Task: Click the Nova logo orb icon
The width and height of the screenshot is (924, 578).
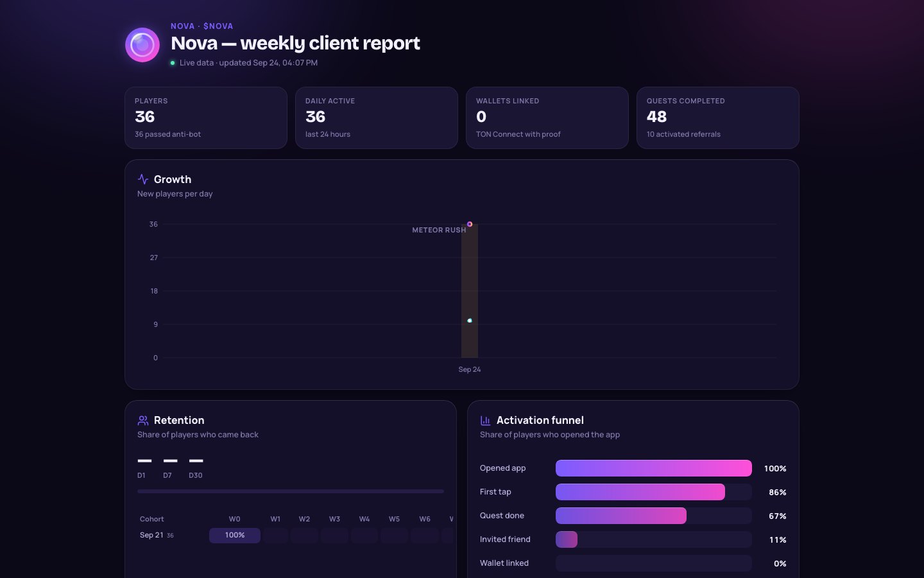Action: 142,45
